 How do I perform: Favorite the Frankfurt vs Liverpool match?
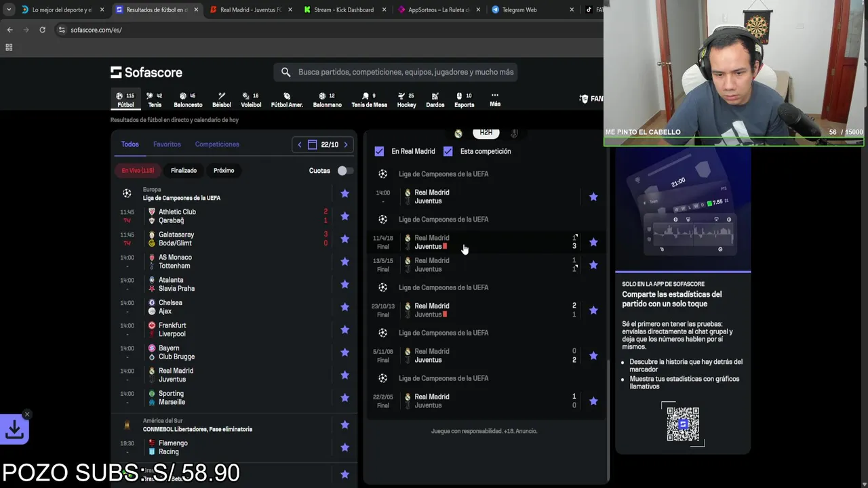click(x=344, y=329)
